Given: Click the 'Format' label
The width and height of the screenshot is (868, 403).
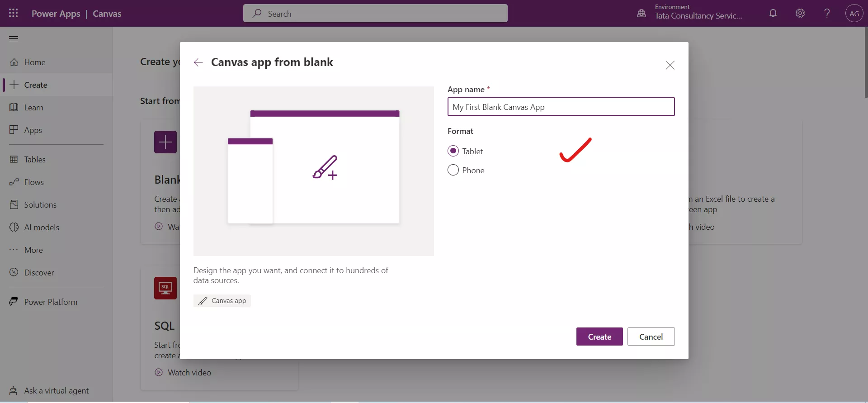Looking at the screenshot, I should click(x=460, y=131).
